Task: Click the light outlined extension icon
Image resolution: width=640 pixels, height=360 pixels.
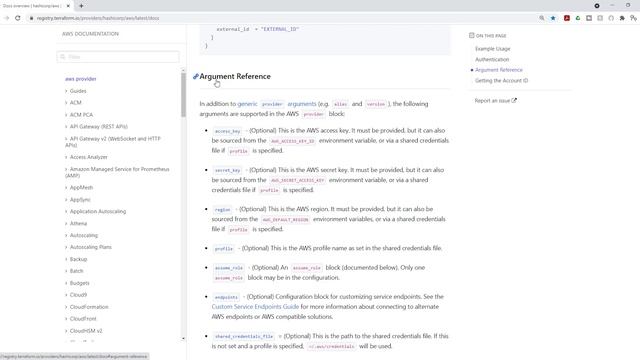Action: [600, 18]
